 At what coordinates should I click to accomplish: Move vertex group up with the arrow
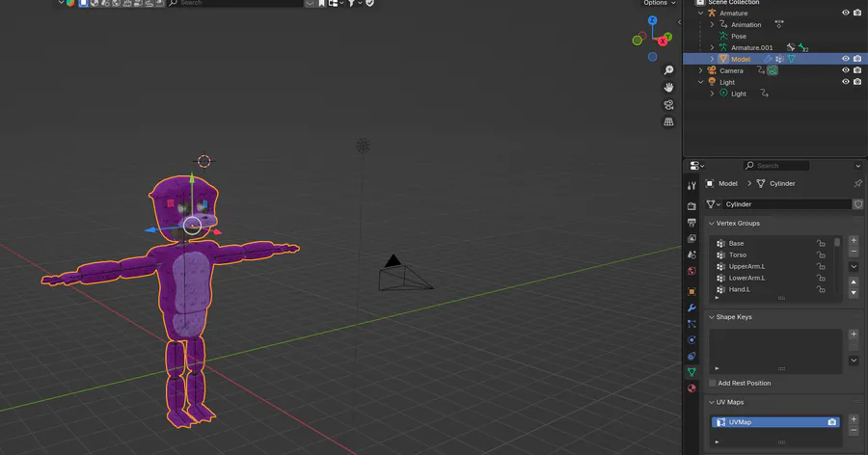click(x=854, y=281)
